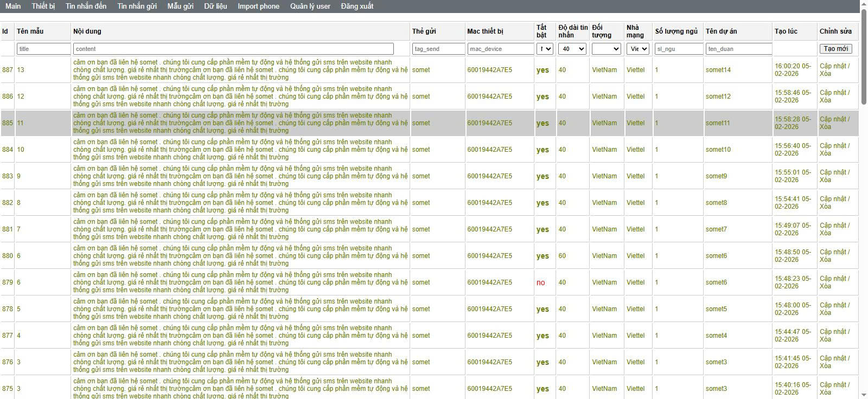
Task: Go to the Thiết bị page
Action: click(43, 7)
